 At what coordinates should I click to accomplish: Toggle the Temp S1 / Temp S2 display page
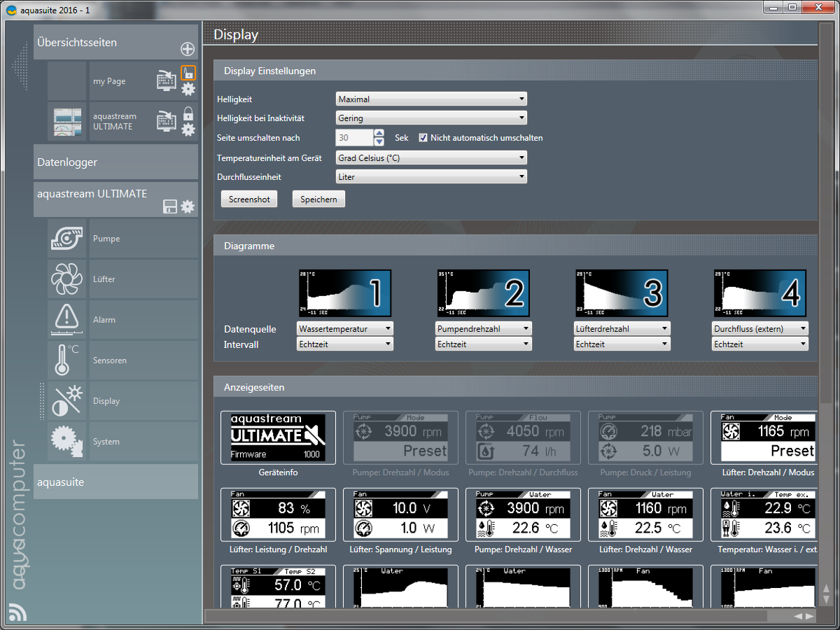coord(278,587)
